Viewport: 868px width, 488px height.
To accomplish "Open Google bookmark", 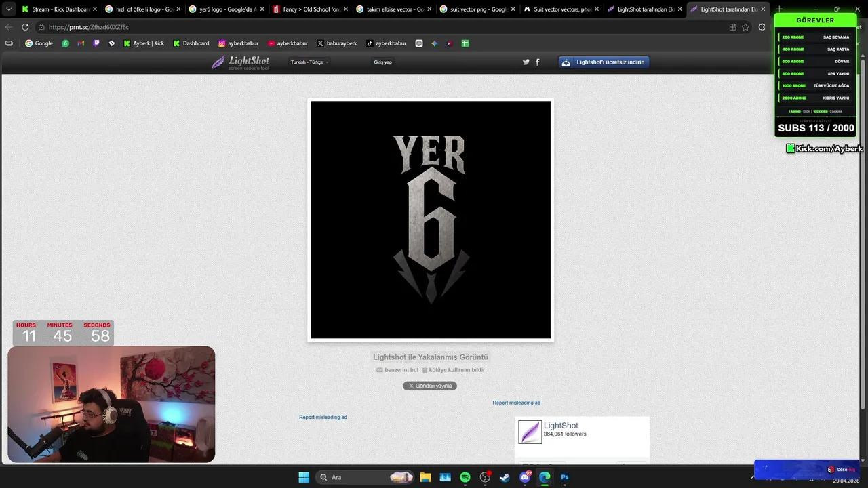I will pyautogui.click(x=39, y=43).
